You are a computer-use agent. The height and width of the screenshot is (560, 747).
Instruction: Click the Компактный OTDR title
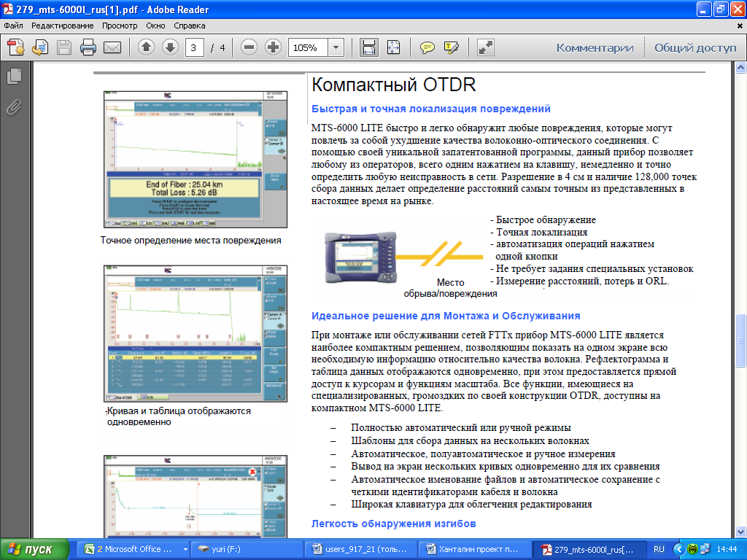click(393, 85)
